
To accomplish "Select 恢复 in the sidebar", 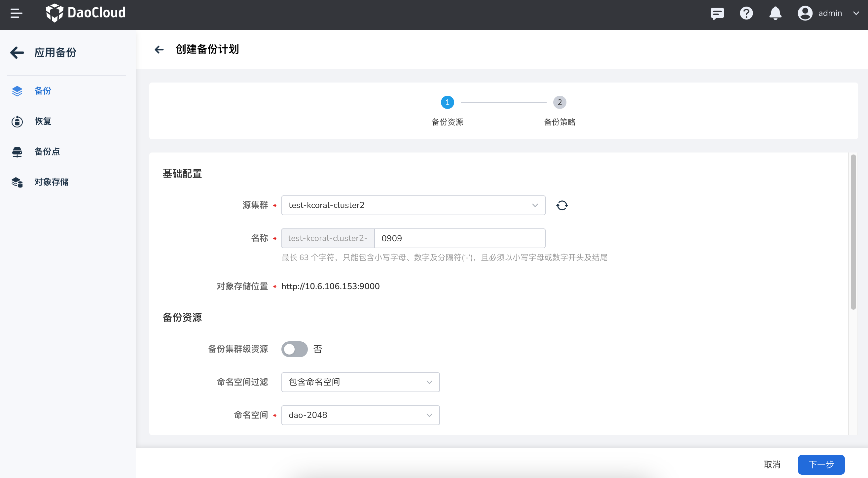I will (x=43, y=121).
